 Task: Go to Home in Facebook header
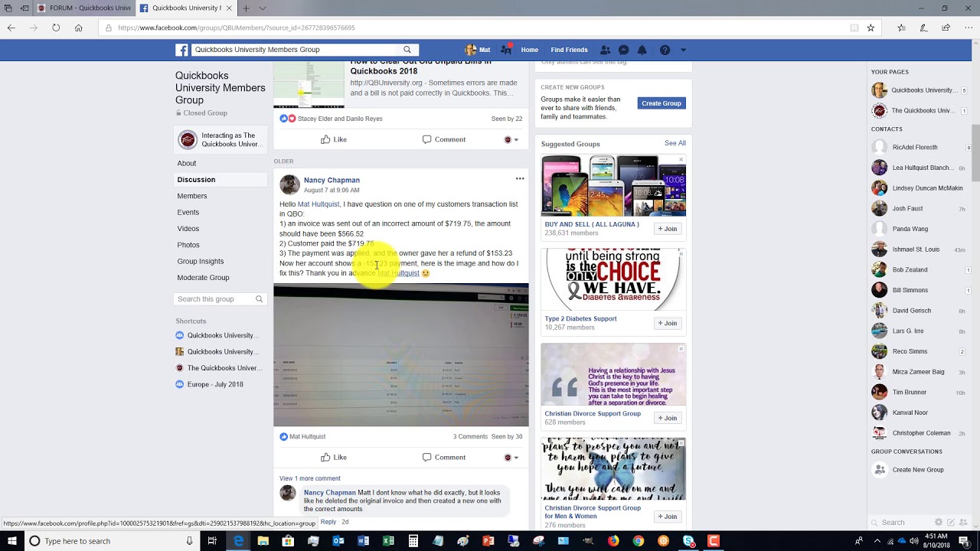point(530,50)
